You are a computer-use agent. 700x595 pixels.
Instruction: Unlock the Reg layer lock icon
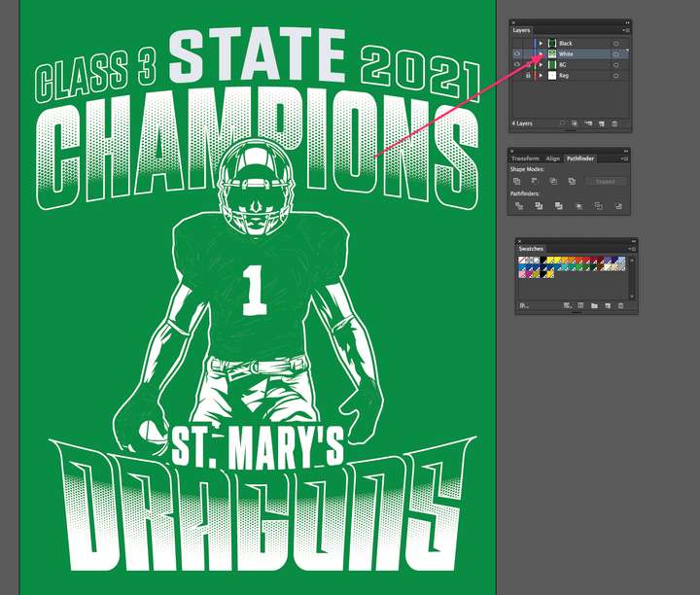[x=528, y=76]
